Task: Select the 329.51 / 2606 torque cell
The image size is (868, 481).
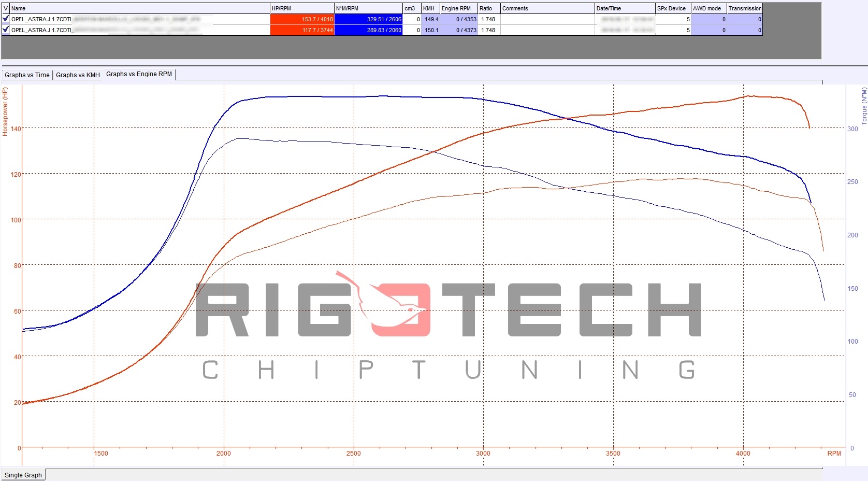Action: 368,19
